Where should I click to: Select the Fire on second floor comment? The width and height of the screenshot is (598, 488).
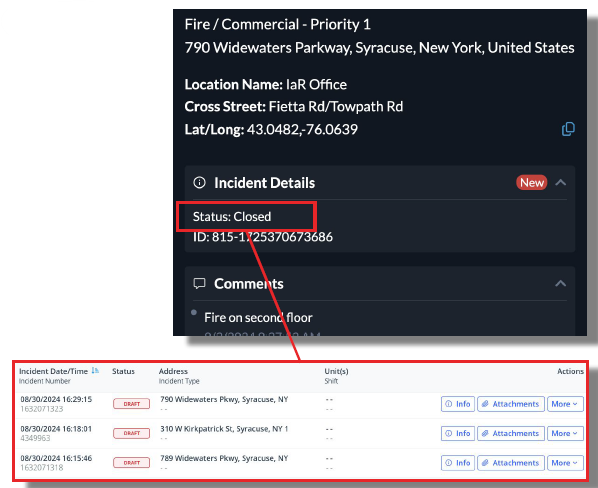[x=258, y=317]
